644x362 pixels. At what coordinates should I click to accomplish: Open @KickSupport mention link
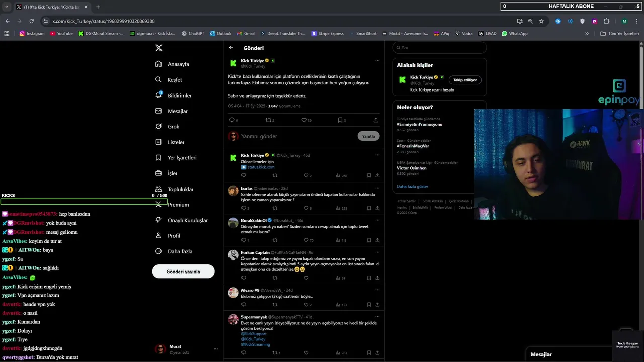pos(254,334)
